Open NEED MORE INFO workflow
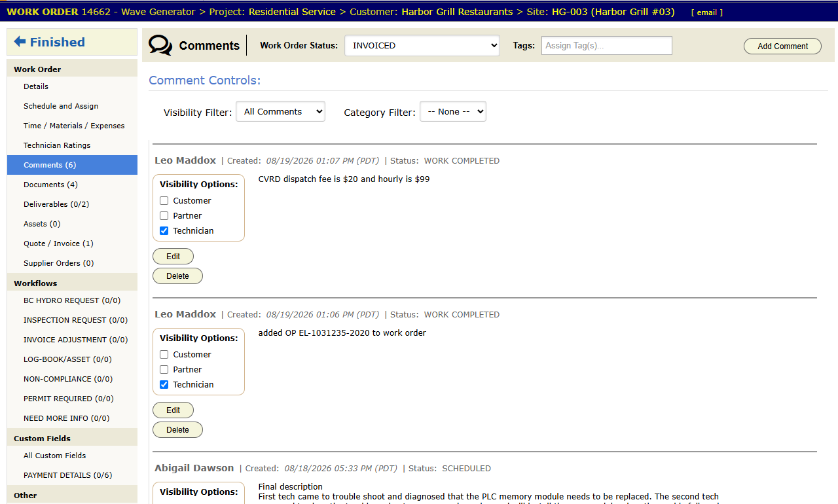 click(x=72, y=418)
